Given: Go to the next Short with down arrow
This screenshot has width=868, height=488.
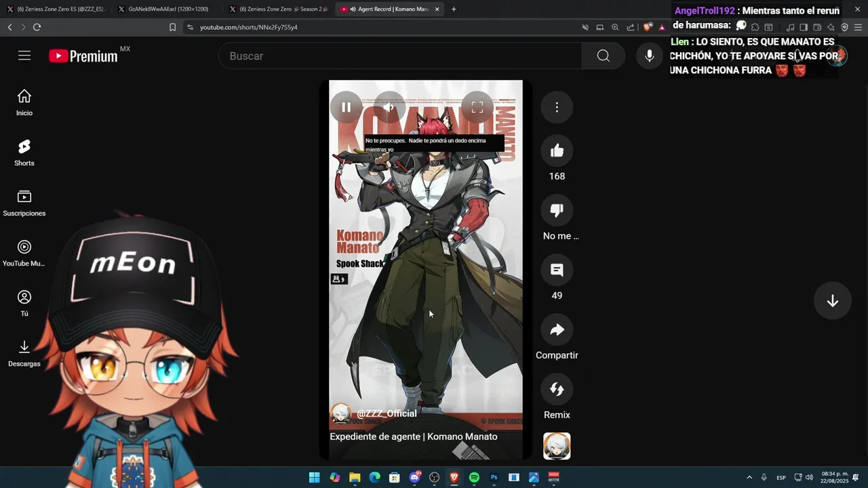Looking at the screenshot, I should 833,301.
